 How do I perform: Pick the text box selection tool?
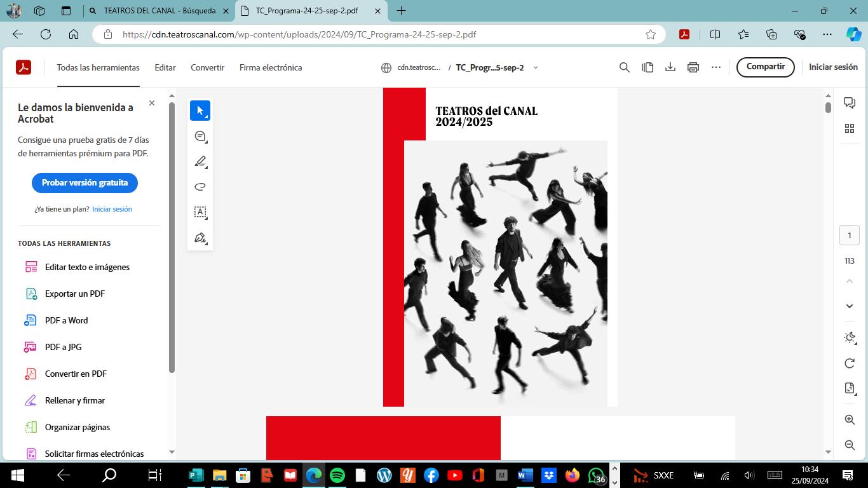click(200, 212)
